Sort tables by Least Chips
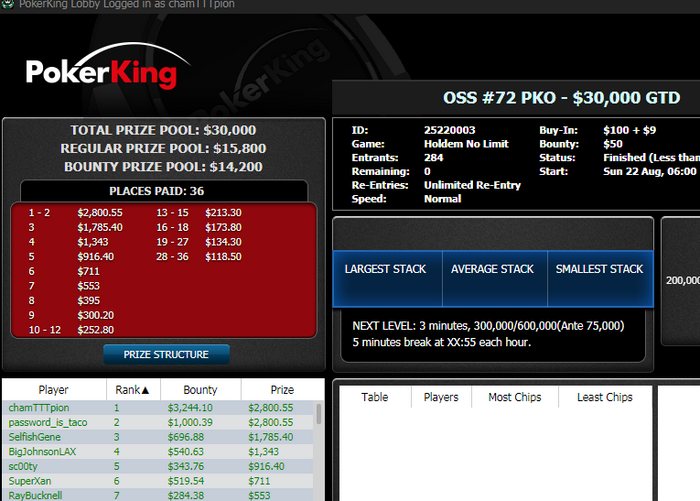This screenshot has width=700, height=501. point(605,397)
